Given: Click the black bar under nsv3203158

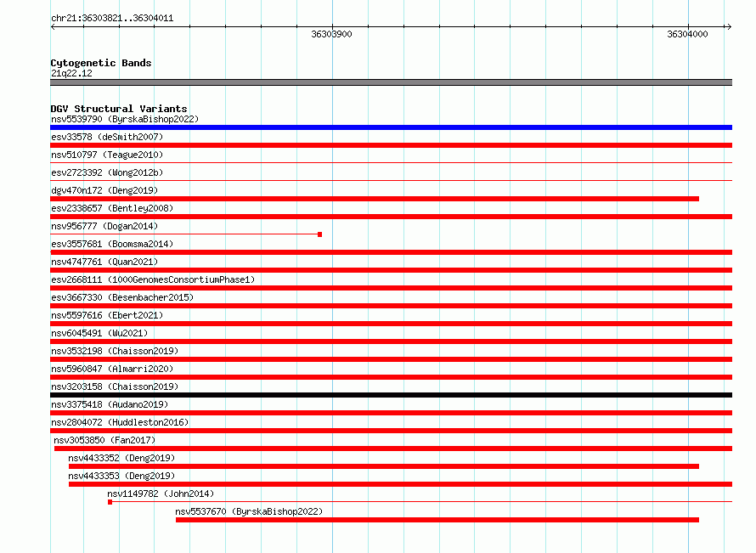Looking at the screenshot, I should pyautogui.click(x=391, y=395).
